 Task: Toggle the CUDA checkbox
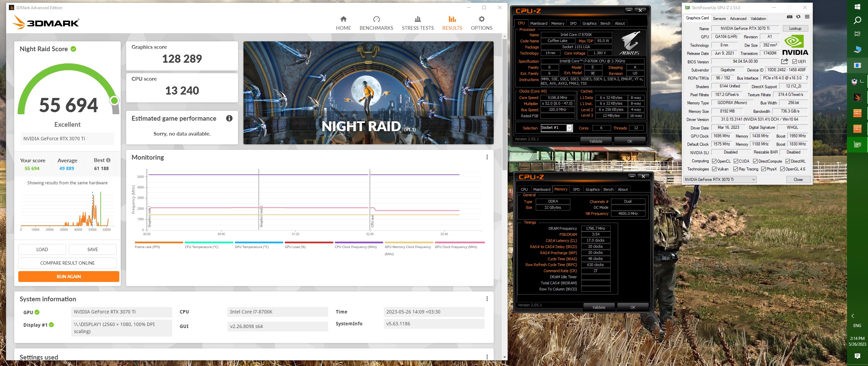[x=736, y=161]
